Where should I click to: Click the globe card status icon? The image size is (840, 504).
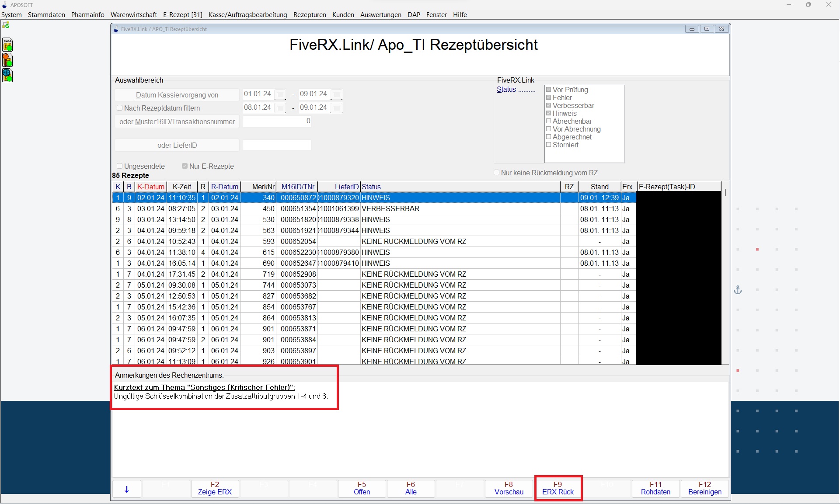click(7, 75)
